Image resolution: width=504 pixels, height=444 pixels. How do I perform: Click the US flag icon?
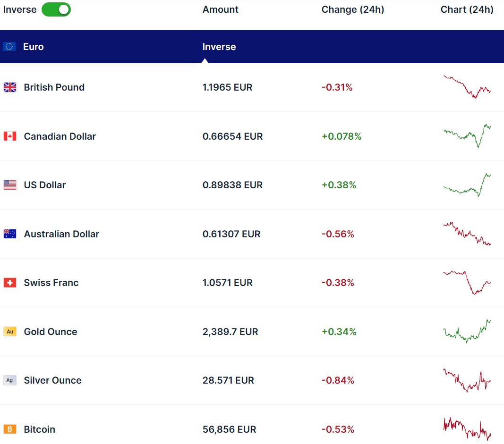(x=10, y=185)
